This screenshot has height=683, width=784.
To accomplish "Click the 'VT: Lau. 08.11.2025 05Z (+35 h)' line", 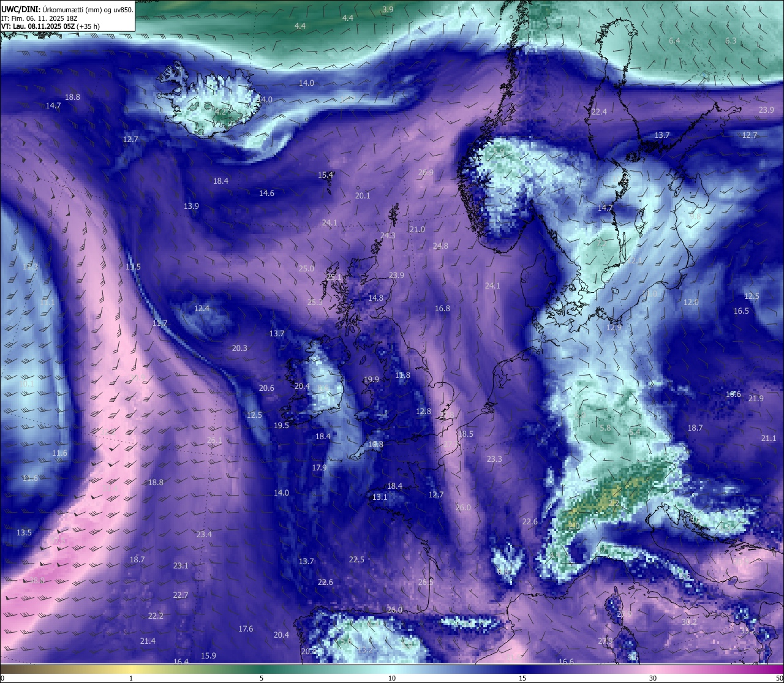I will 50,26.
